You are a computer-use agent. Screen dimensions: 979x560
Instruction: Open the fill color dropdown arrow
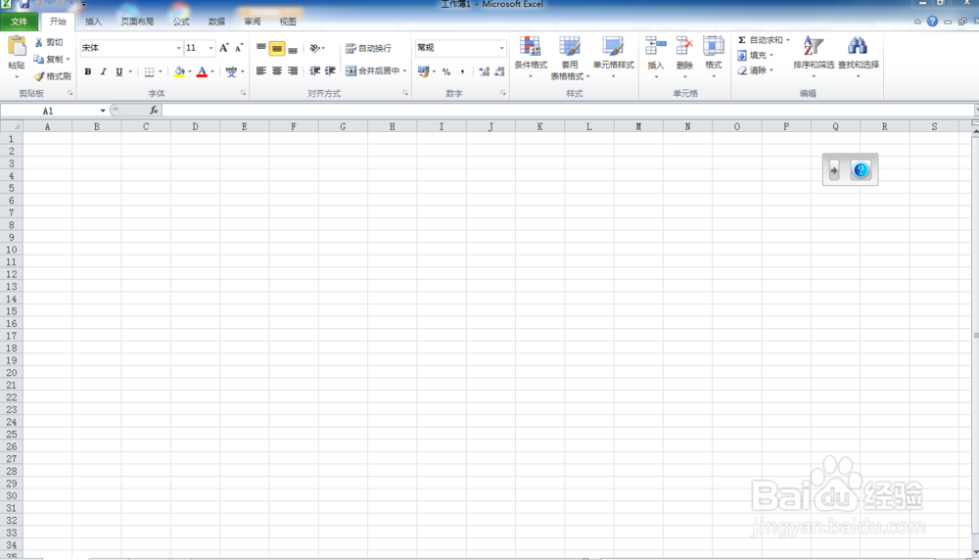point(190,71)
